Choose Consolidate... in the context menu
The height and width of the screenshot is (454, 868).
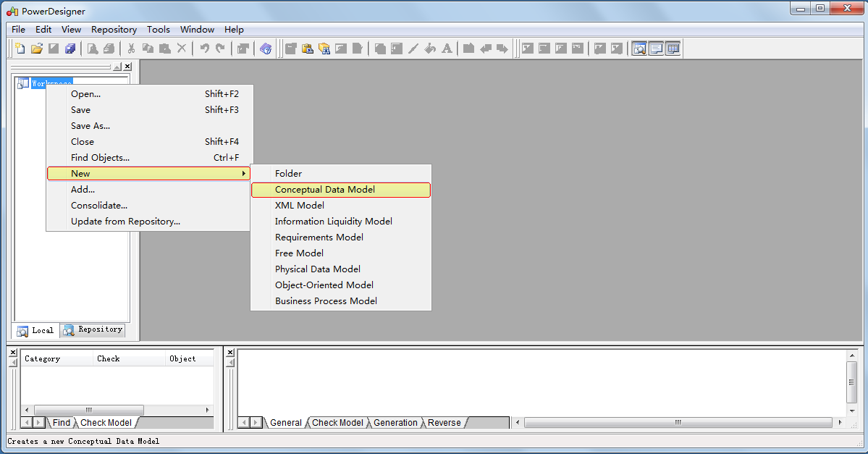pyautogui.click(x=149, y=206)
